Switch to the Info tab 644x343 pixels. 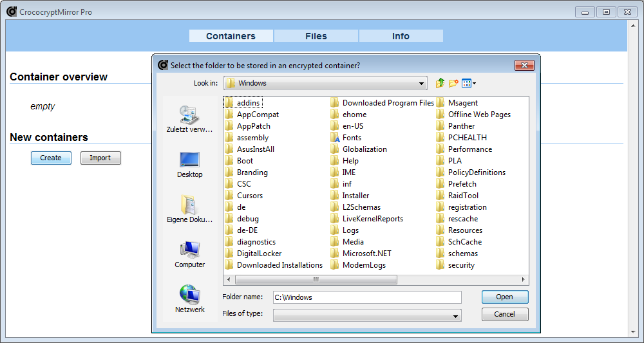[401, 36]
